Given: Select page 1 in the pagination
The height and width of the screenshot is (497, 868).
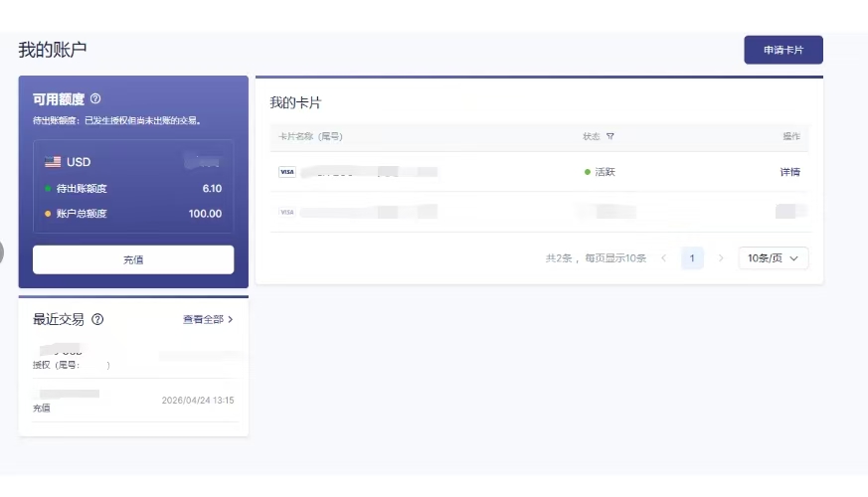Looking at the screenshot, I should point(692,258).
